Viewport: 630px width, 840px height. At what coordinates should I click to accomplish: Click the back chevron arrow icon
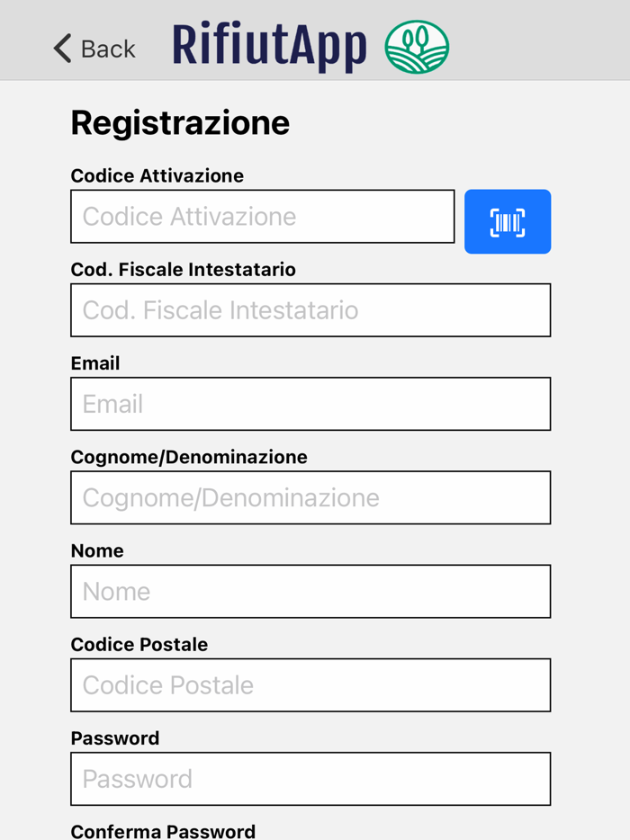point(59,49)
